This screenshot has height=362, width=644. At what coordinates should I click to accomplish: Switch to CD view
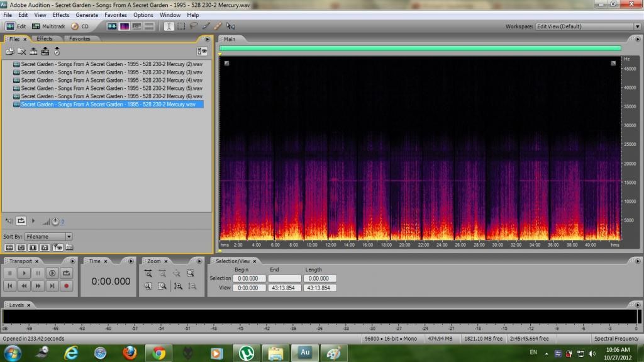click(80, 26)
